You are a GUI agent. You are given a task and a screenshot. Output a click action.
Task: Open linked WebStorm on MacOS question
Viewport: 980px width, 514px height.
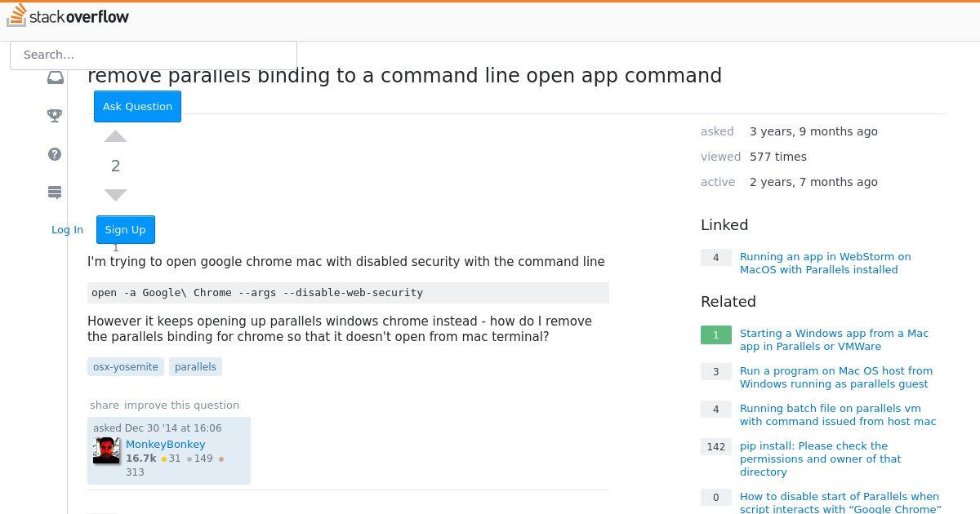(825, 263)
